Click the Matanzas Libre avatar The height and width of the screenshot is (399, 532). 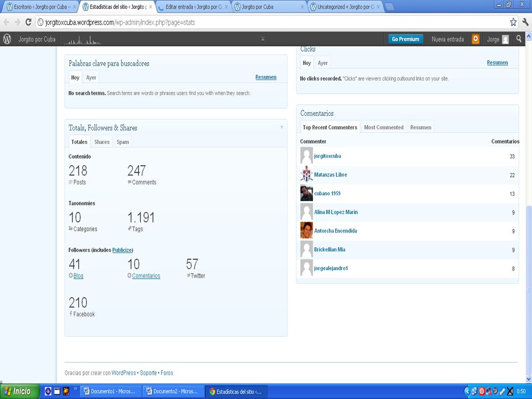[x=306, y=175]
